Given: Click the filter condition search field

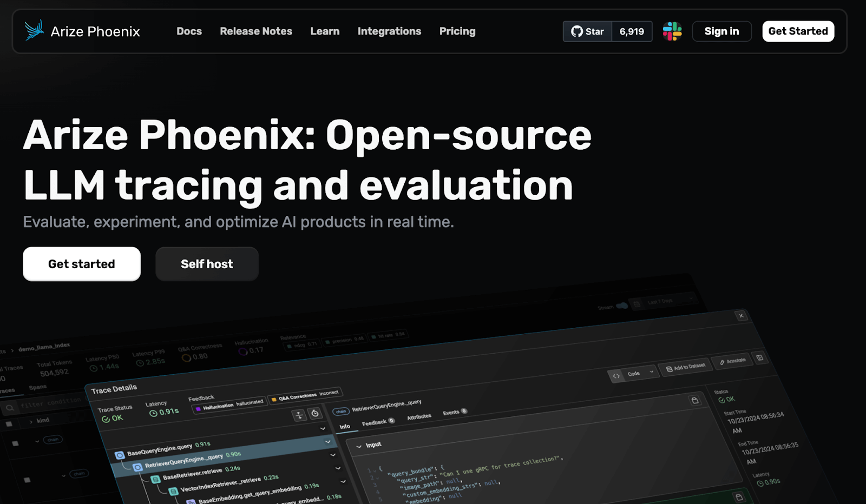Looking at the screenshot, I should 49,403.
